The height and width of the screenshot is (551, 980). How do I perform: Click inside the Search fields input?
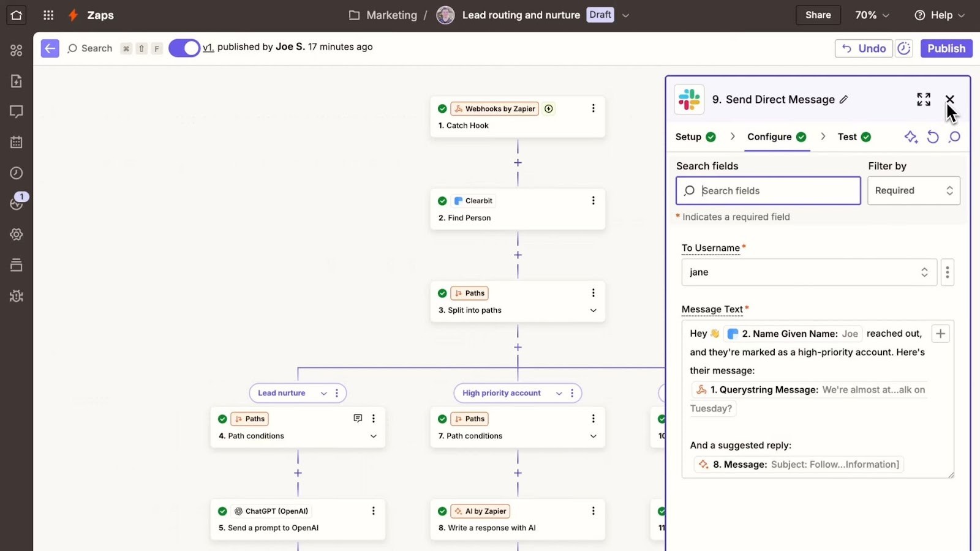tap(767, 190)
